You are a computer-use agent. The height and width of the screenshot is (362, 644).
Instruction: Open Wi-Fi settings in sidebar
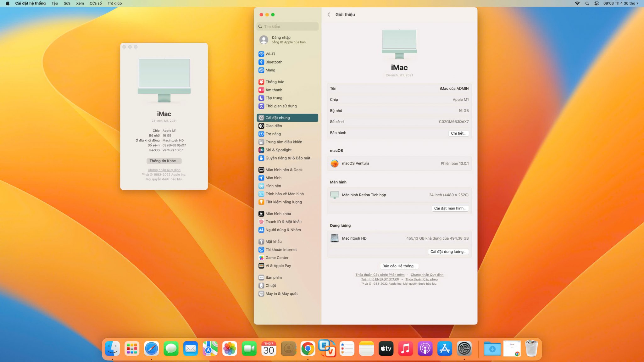[287, 54]
